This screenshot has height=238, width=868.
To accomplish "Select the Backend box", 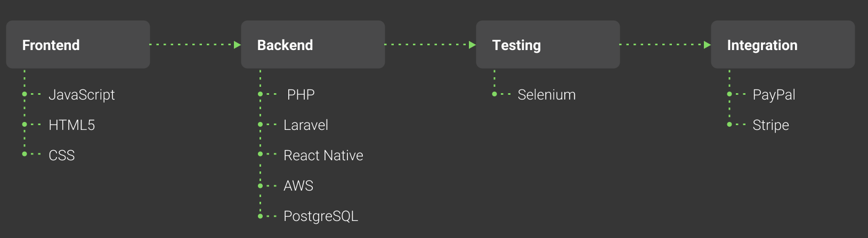I will click(313, 45).
